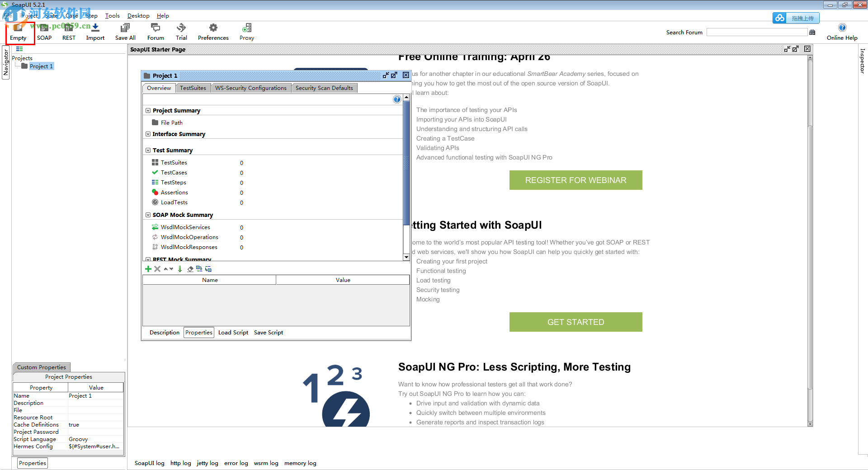Open the Desktop menu
Viewport: 868px width, 470px height.
[138, 15]
